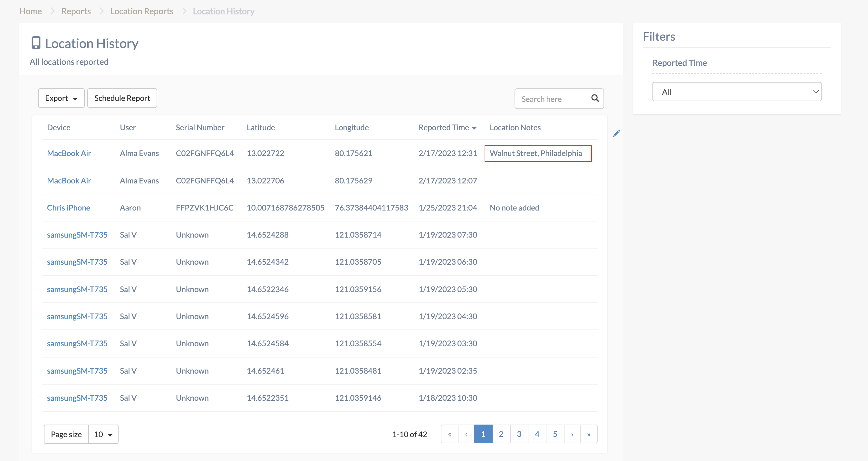Open Location Reports breadcrumb
Screen dimensions: 868x461
click(x=142, y=11)
